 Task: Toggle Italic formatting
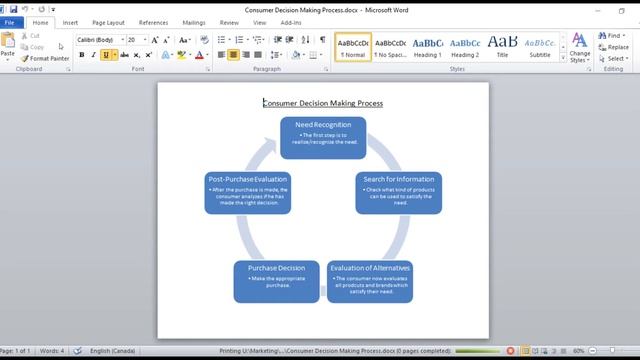coord(93,55)
